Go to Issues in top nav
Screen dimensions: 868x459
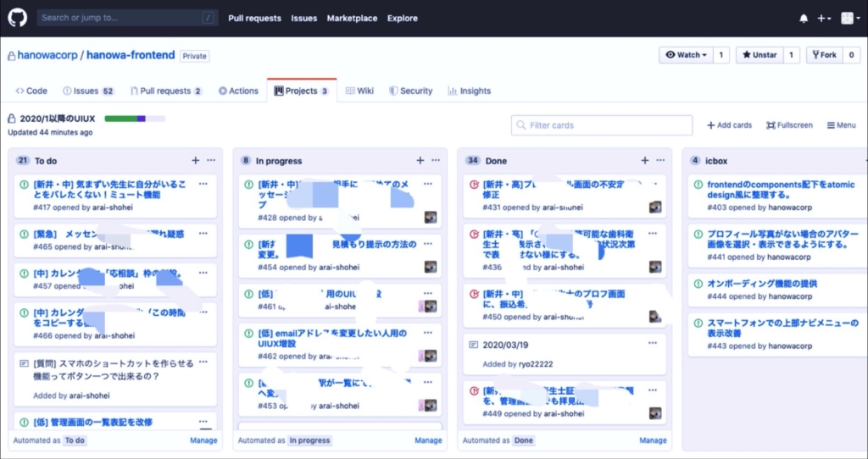(x=304, y=19)
